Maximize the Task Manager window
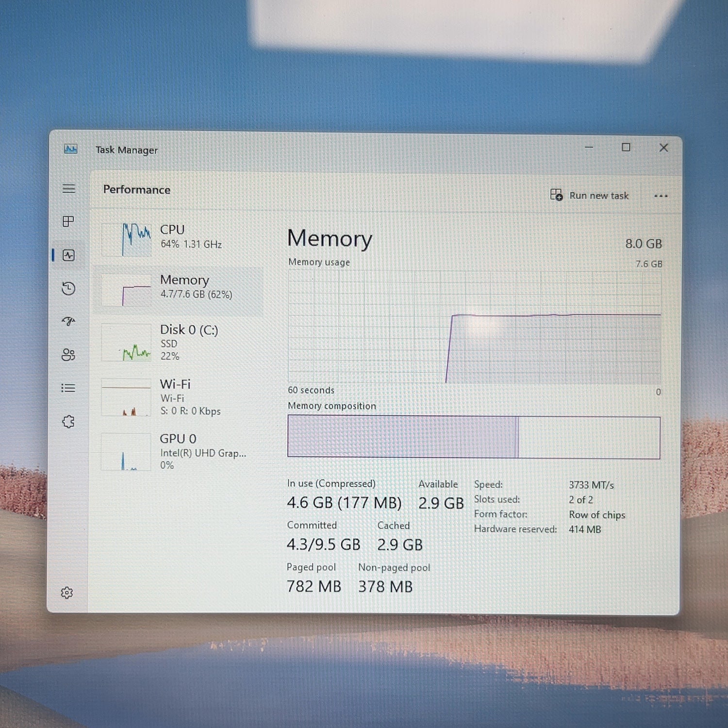The width and height of the screenshot is (728, 728). click(626, 147)
